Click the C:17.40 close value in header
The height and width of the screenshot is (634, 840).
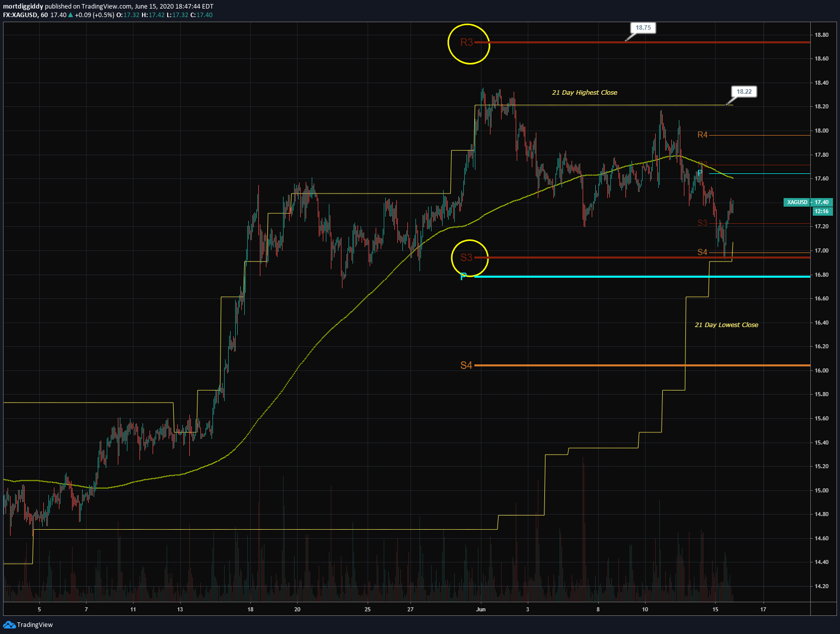[x=201, y=15]
